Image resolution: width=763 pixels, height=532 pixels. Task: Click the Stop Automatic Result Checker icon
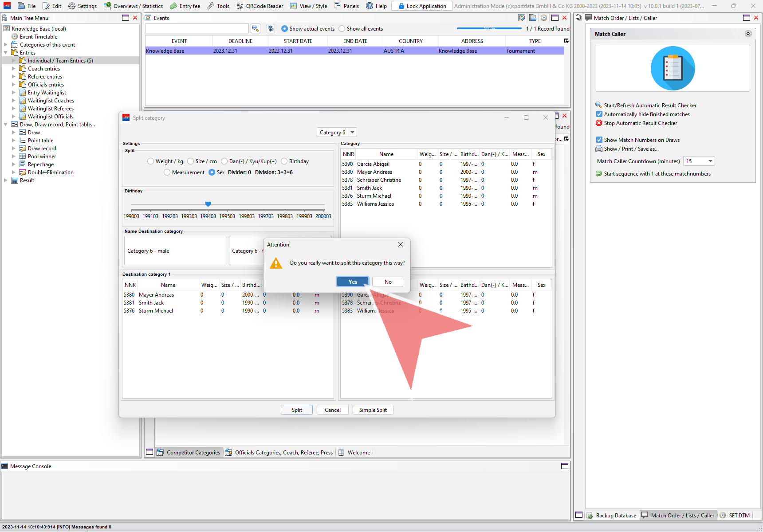(x=599, y=123)
